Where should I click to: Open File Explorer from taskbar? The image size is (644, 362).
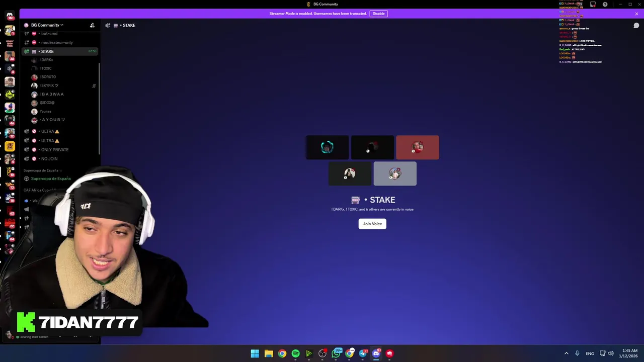coord(269,353)
